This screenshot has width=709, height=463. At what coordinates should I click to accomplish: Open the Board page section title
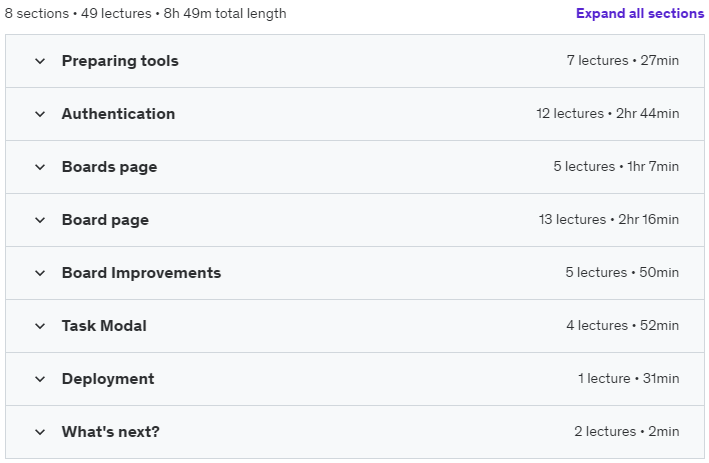[105, 220]
